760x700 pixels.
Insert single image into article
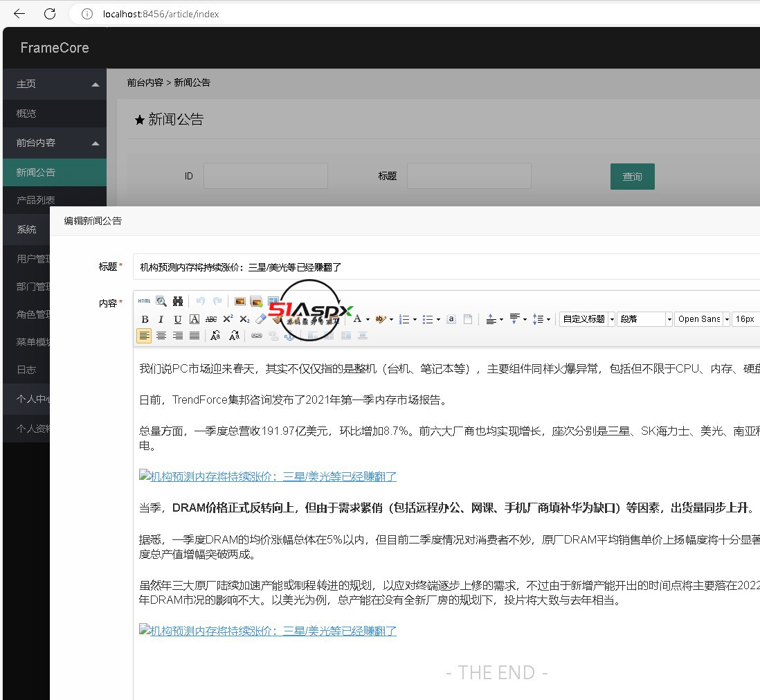[x=240, y=301]
